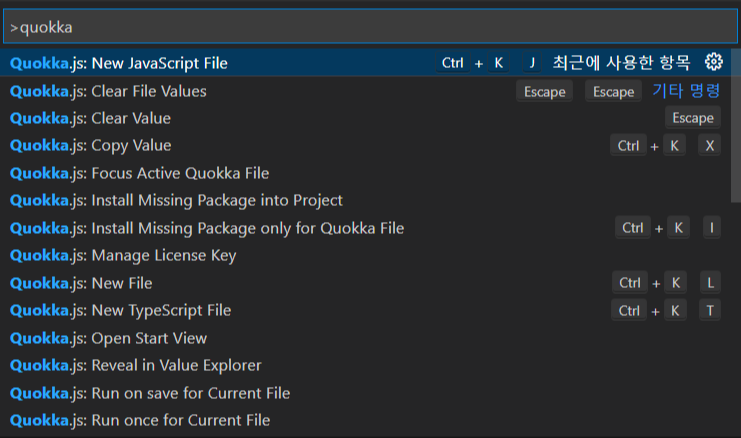
Task: Run Quokka.js: New File command
Action: click(x=365, y=283)
